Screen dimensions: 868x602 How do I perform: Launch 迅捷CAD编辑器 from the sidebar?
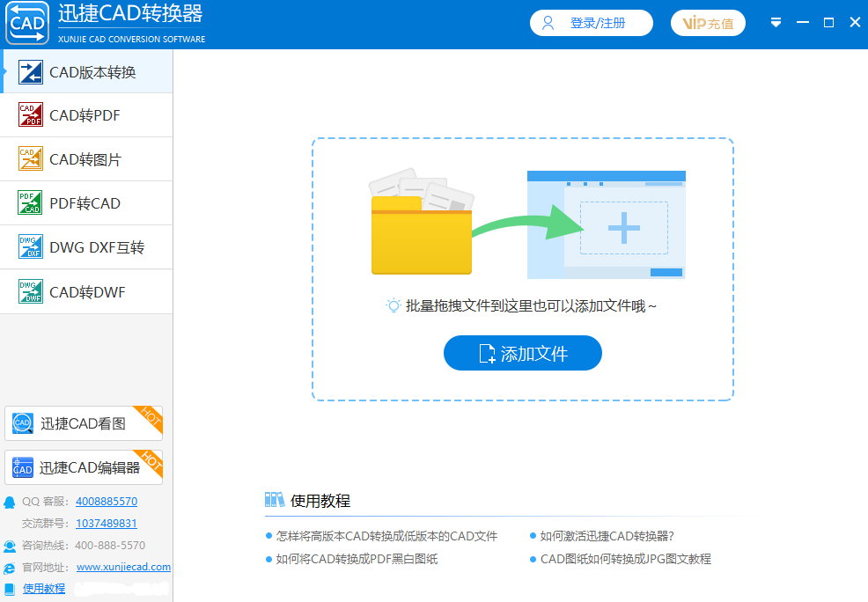(84, 466)
